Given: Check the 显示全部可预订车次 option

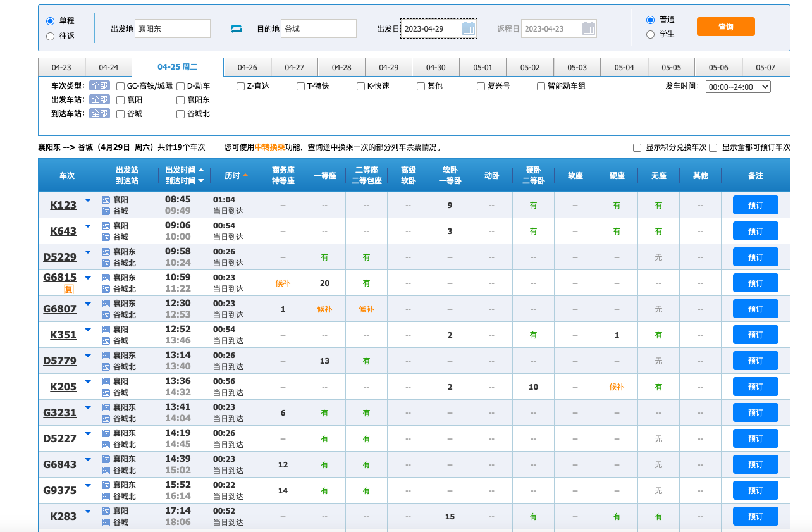Looking at the screenshot, I should pyautogui.click(x=713, y=147).
